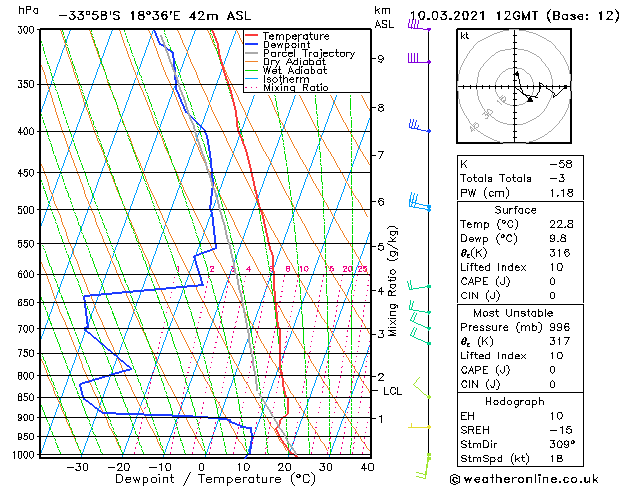This screenshot has height=486, width=629.
Task: Click the red Temperature legend line
Action: point(253,37)
